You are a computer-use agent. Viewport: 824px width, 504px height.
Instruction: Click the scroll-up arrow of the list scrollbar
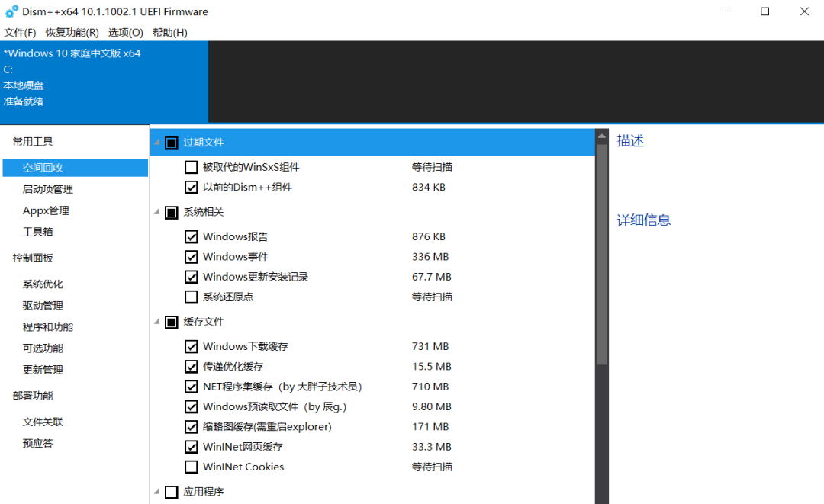[602, 136]
